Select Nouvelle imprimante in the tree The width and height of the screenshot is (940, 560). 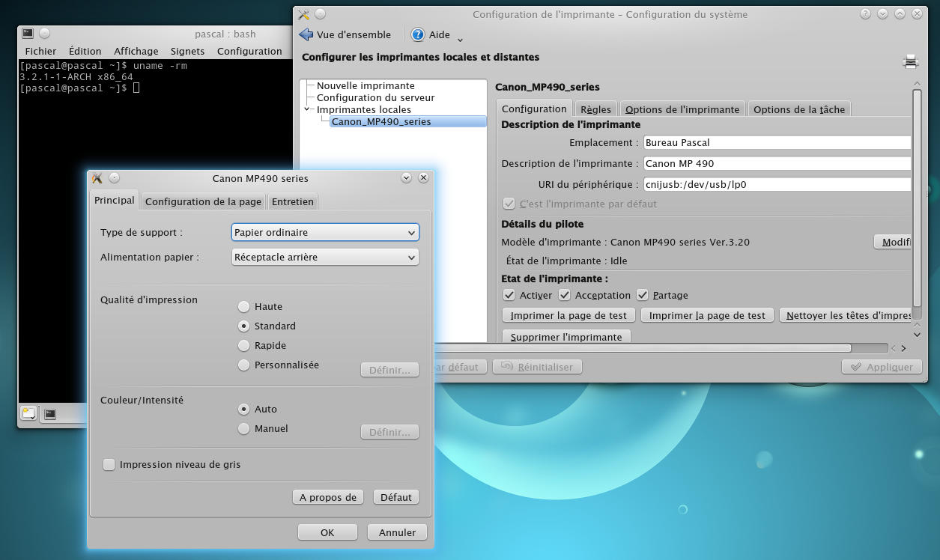366,85
